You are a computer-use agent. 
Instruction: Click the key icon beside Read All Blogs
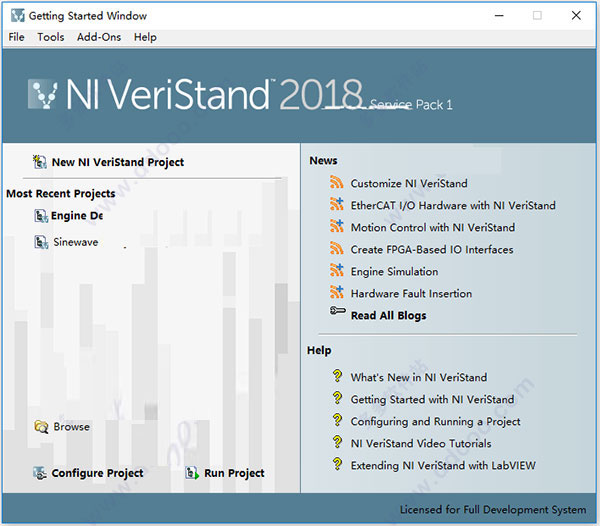pos(338,311)
